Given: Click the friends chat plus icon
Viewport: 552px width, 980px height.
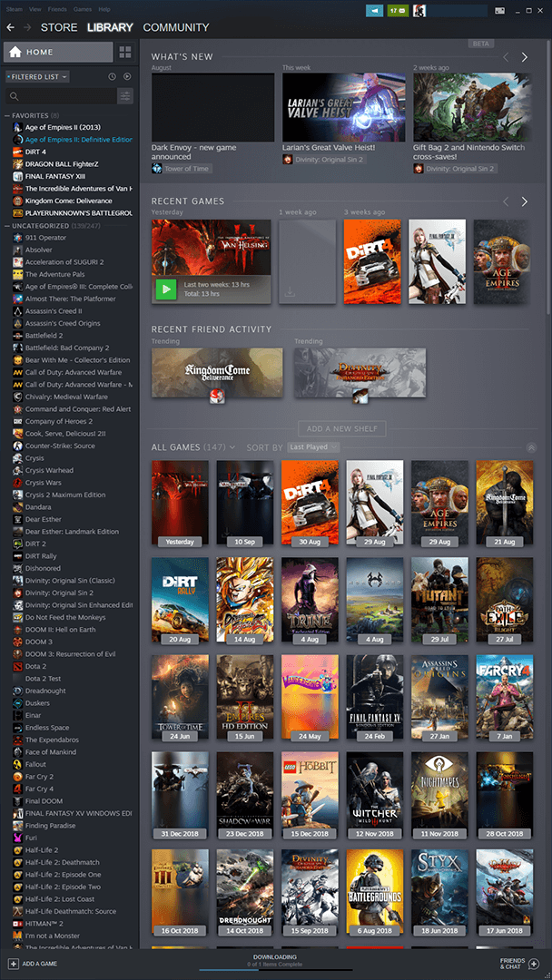Looking at the screenshot, I should [x=534, y=964].
